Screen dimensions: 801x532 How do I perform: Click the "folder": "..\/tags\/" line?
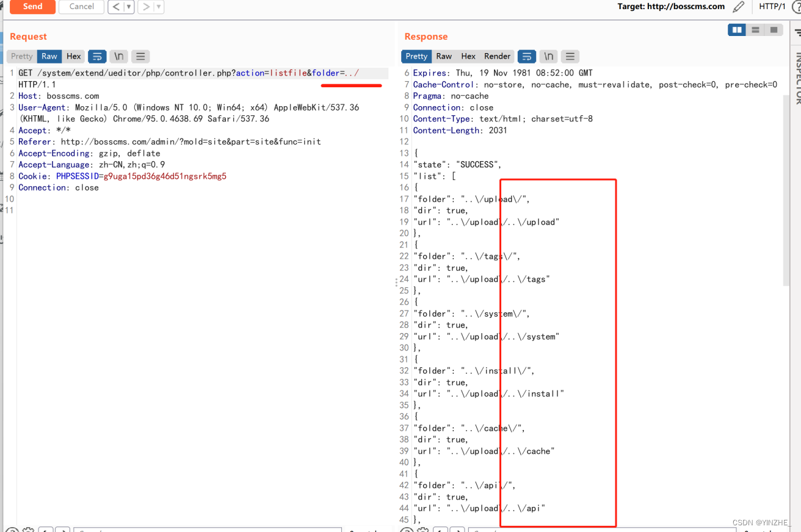tap(467, 256)
